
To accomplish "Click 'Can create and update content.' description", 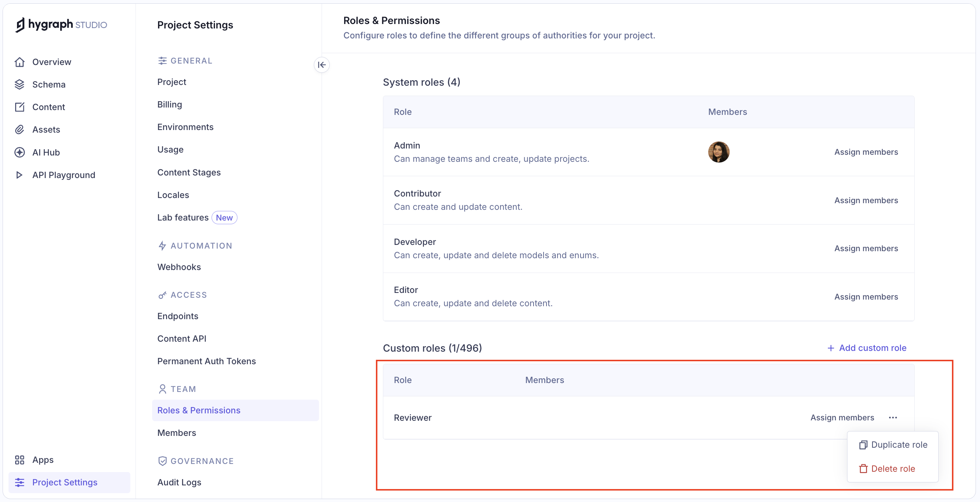I will (458, 206).
